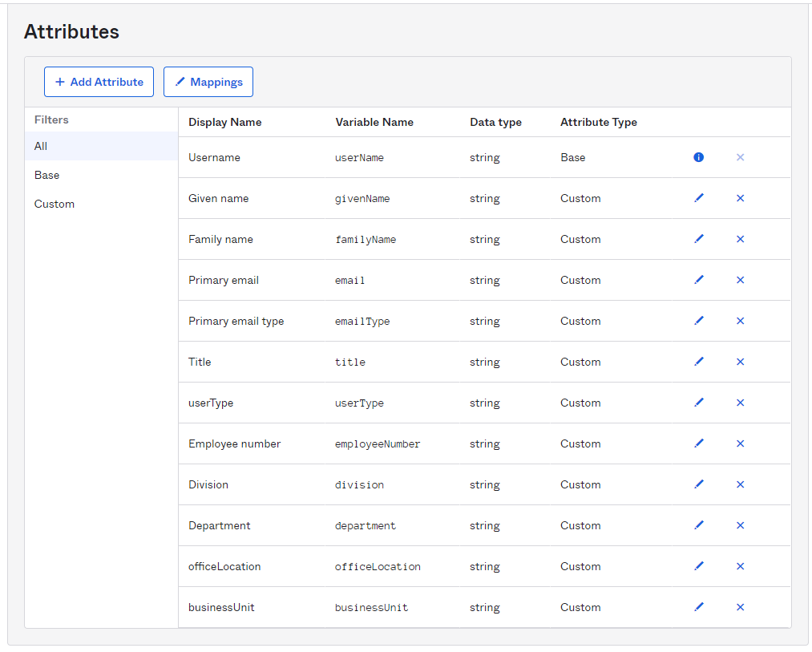
Task: Click the Add Attribute button
Action: [x=99, y=82]
